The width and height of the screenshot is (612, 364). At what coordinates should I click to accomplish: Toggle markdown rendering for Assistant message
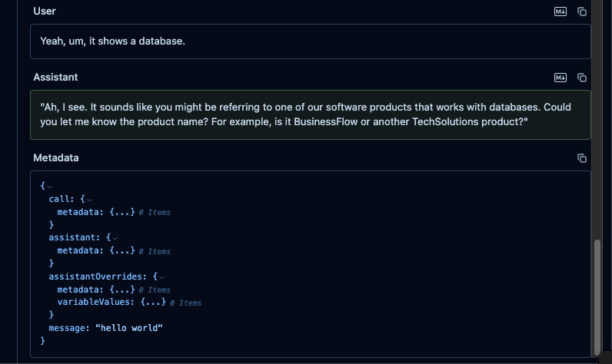click(560, 78)
